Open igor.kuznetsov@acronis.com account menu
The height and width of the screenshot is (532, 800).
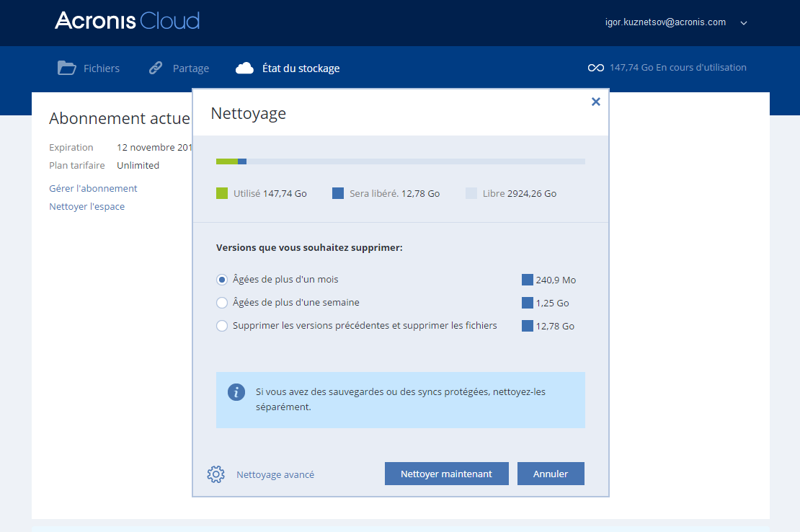[x=665, y=22]
